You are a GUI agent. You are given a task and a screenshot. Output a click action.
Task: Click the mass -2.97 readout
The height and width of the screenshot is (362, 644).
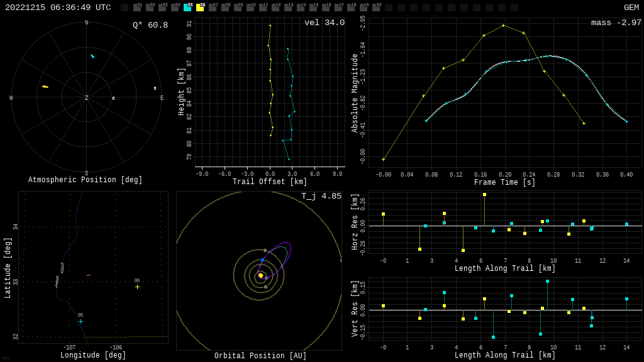[616, 23]
